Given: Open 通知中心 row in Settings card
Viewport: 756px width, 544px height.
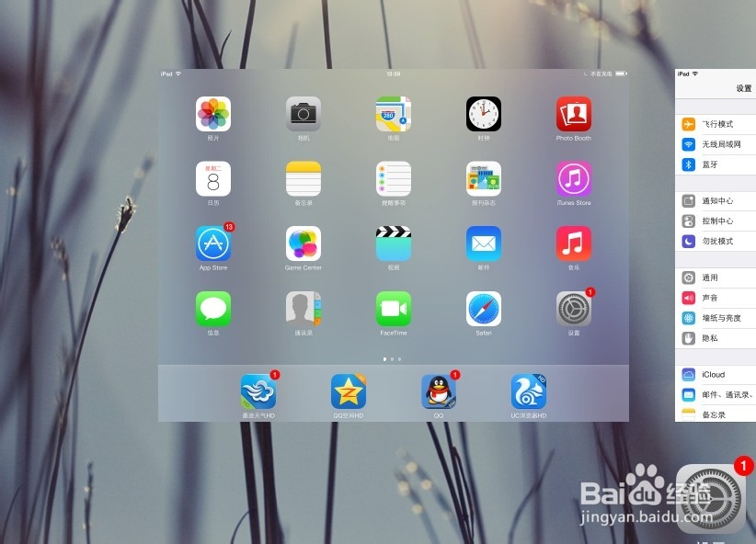Looking at the screenshot, I should click(716, 201).
